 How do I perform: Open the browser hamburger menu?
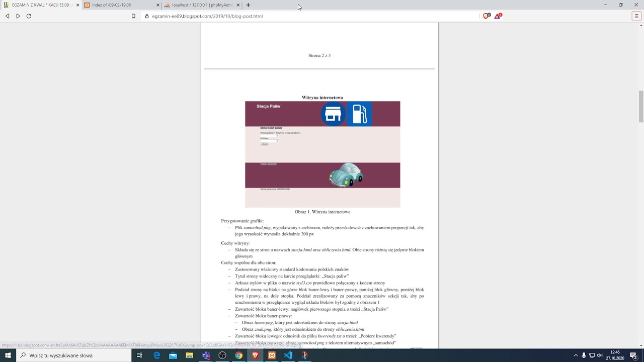coord(636,16)
